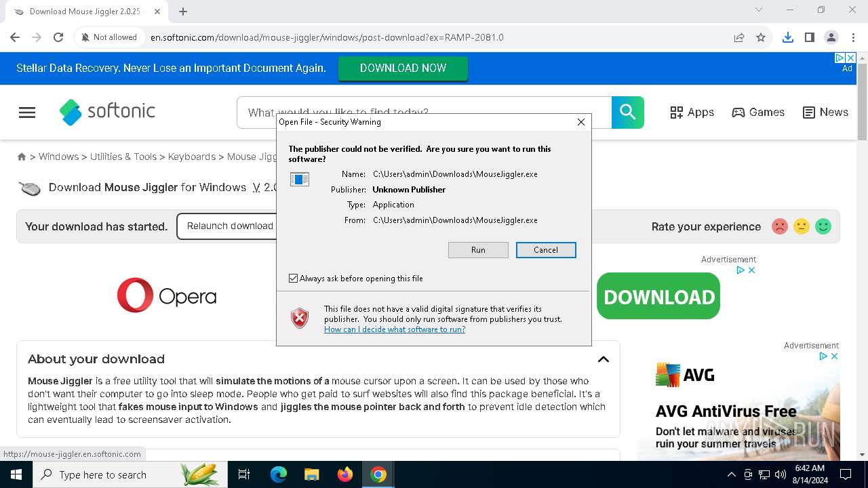Launch Firefox from the taskbar

point(345,474)
